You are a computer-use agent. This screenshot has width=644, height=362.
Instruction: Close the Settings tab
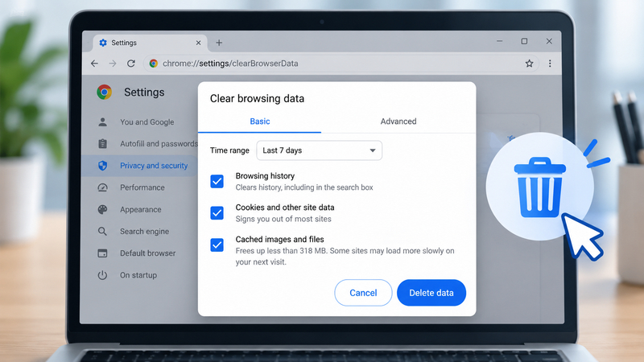tap(198, 43)
